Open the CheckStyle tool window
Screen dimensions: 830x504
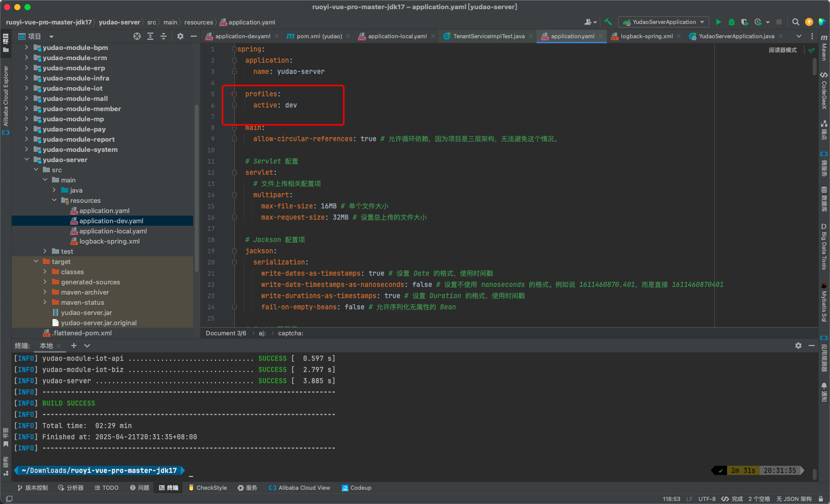point(208,488)
